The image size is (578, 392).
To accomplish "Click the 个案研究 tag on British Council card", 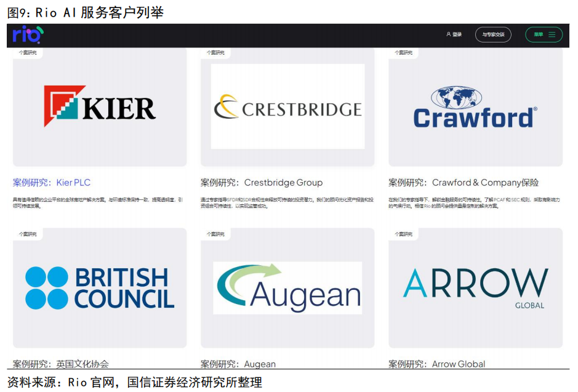I will [x=28, y=234].
